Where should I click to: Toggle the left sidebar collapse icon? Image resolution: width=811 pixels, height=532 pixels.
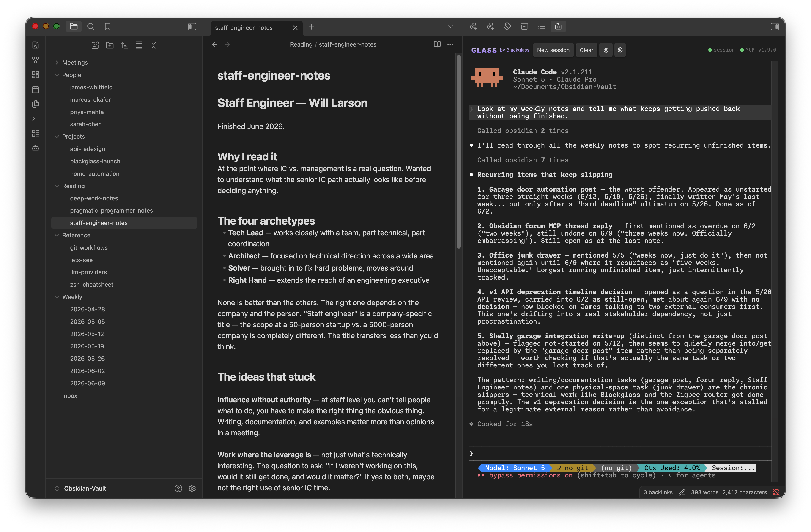(x=192, y=27)
